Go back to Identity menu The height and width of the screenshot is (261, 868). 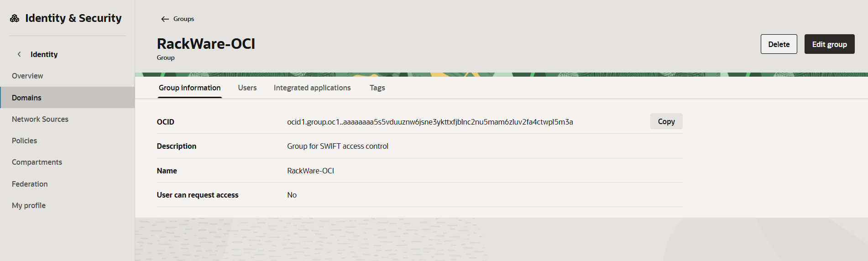(44, 54)
